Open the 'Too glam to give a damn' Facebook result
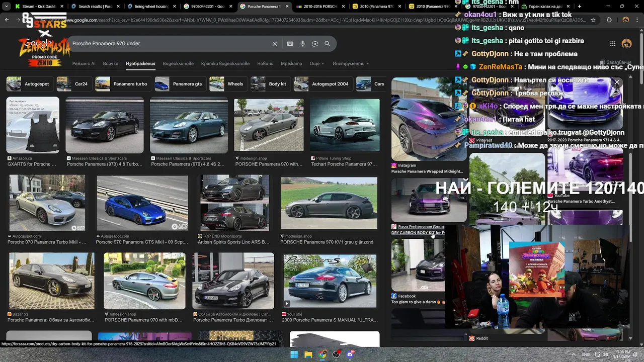The height and width of the screenshot is (362, 644). (418, 265)
